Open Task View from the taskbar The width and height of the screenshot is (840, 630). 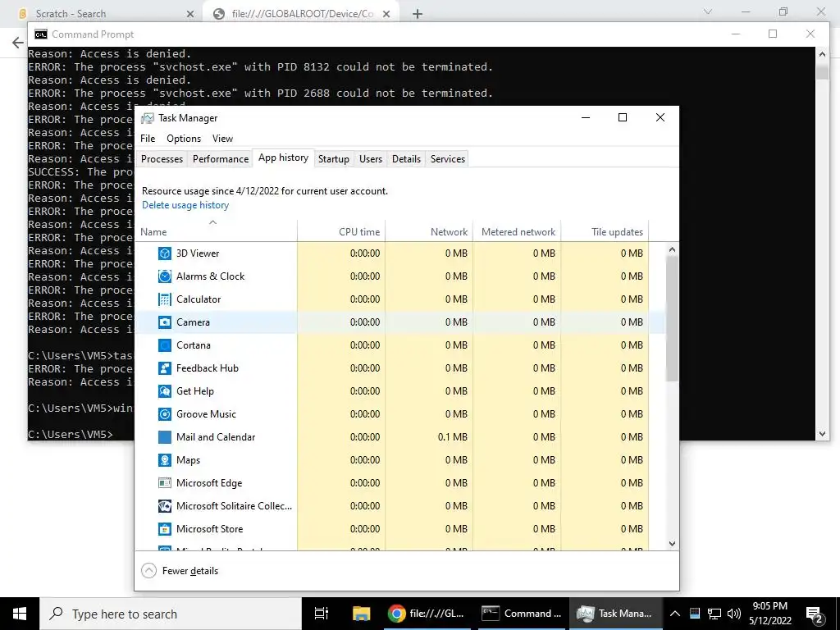pyautogui.click(x=322, y=614)
